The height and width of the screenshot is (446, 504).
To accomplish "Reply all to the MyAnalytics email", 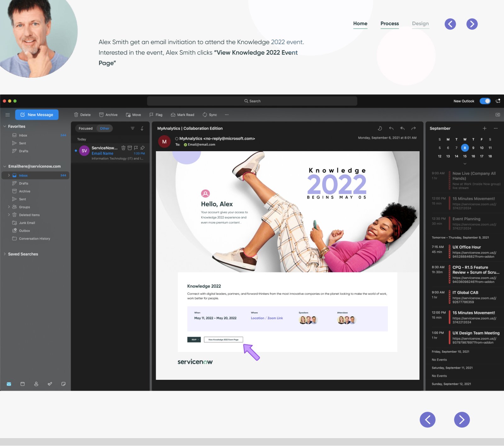I will [402, 128].
